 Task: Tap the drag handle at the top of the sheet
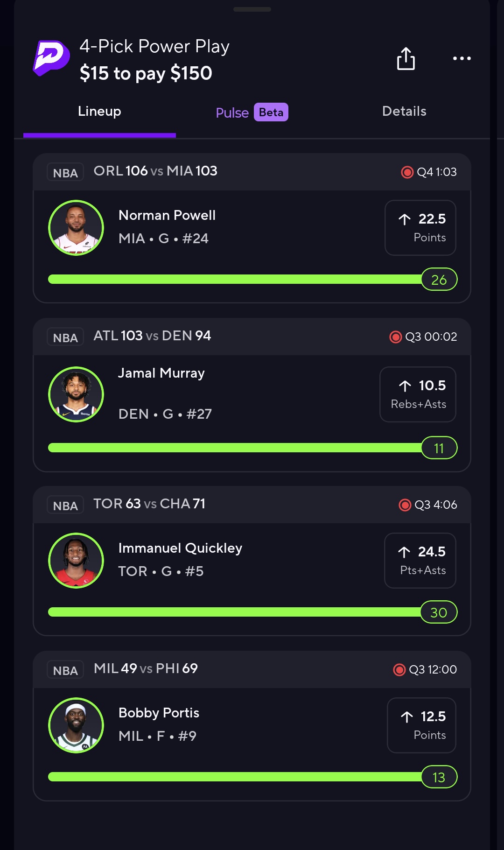point(252,9)
